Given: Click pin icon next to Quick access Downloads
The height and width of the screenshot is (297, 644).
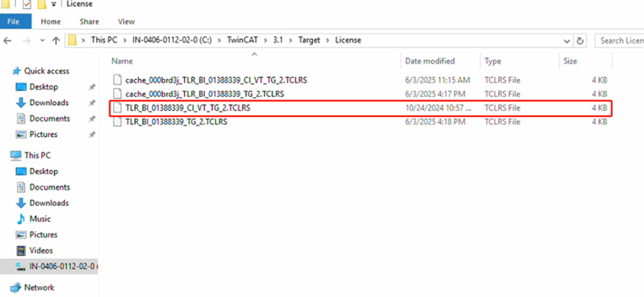Looking at the screenshot, I should (x=92, y=103).
